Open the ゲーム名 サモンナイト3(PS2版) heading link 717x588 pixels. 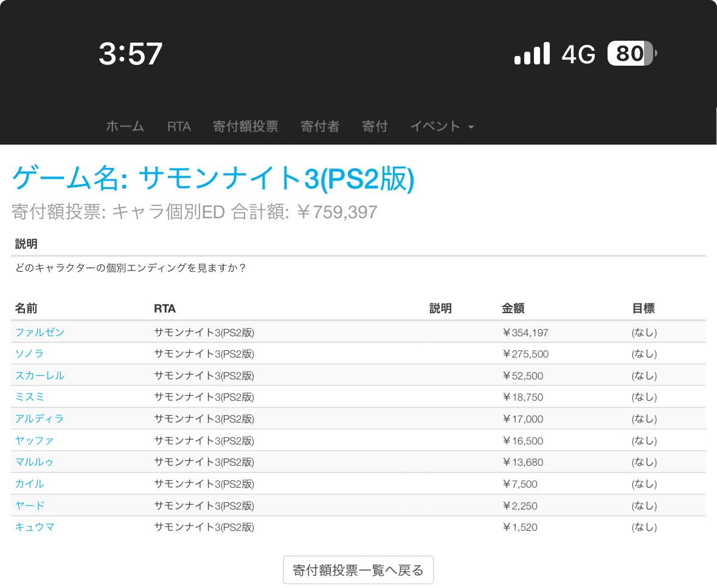[213, 178]
